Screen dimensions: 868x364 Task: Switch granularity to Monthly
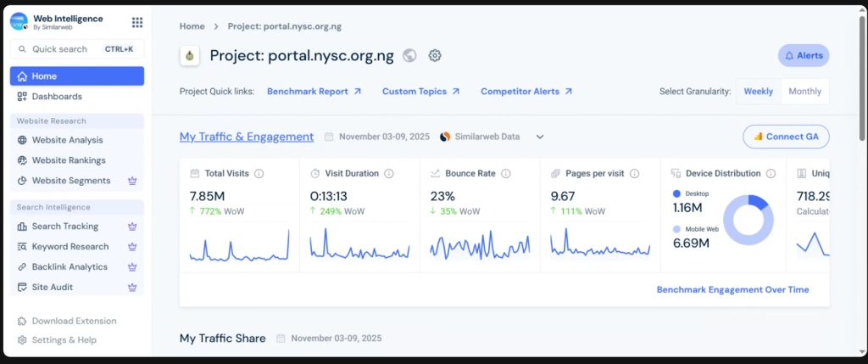[x=804, y=92]
